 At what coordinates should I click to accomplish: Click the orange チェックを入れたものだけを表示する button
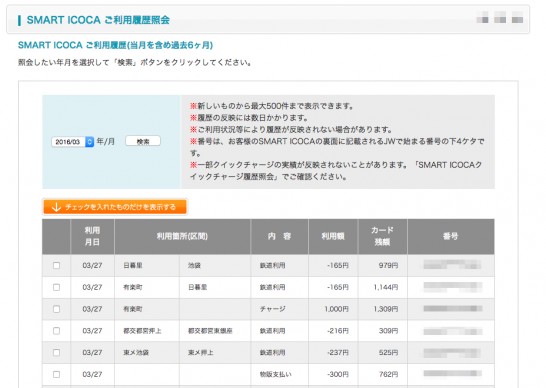click(x=115, y=207)
